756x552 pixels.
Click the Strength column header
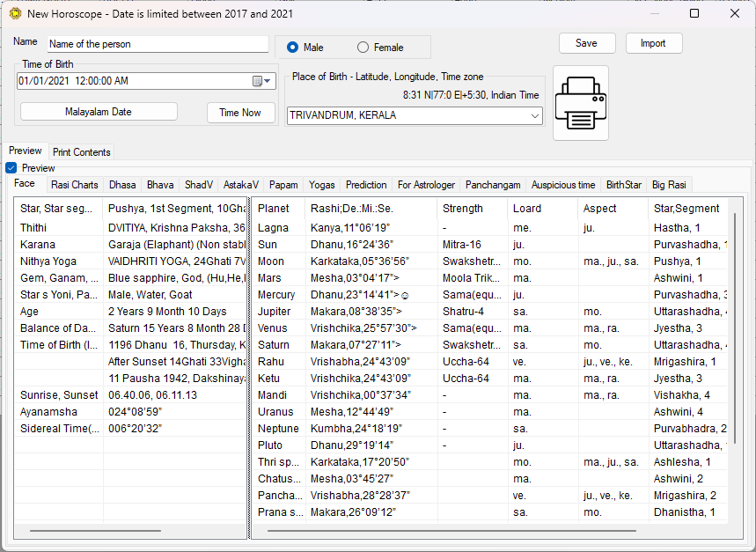point(473,209)
